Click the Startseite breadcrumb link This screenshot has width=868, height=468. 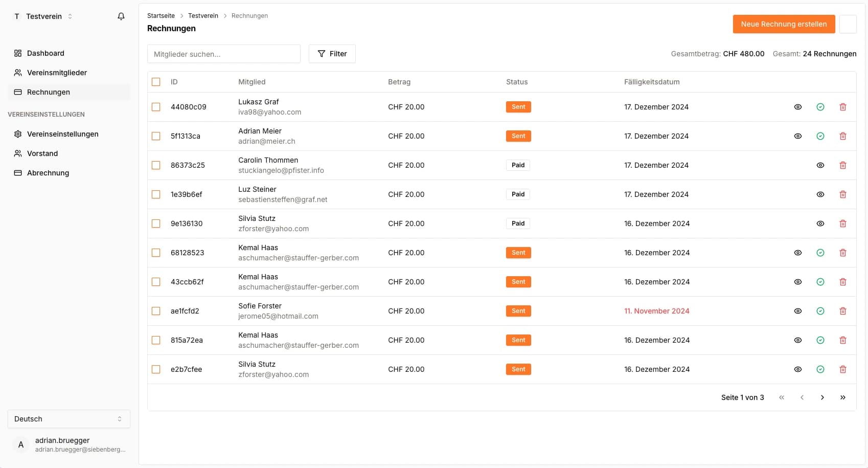click(x=161, y=16)
